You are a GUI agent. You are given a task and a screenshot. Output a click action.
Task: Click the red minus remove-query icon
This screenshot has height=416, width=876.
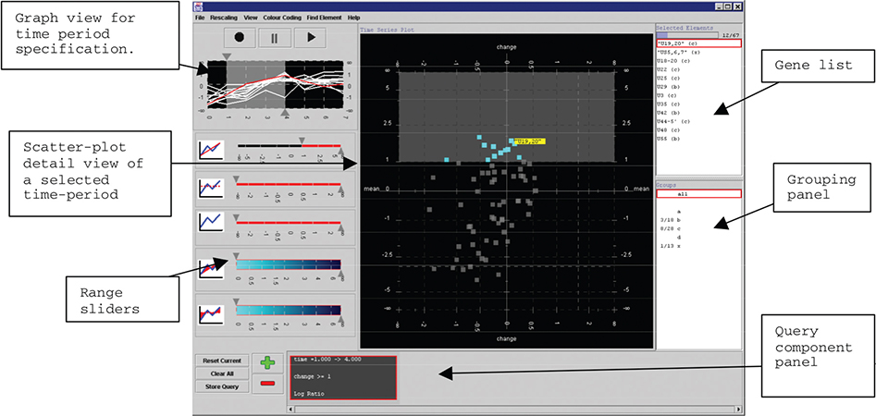point(268,384)
